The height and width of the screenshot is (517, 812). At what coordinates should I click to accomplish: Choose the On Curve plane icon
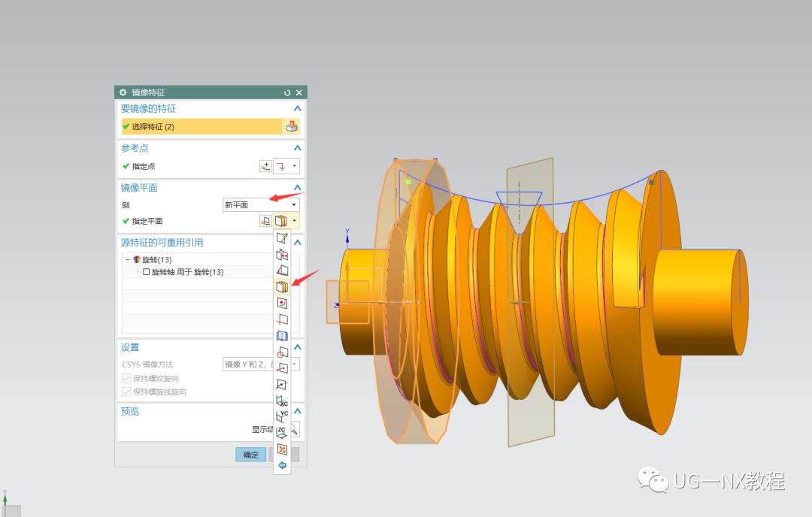click(x=282, y=385)
